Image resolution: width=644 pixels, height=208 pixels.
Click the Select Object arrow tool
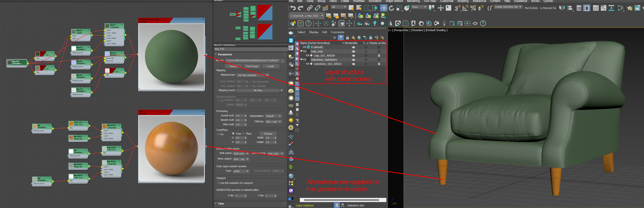(351, 8)
